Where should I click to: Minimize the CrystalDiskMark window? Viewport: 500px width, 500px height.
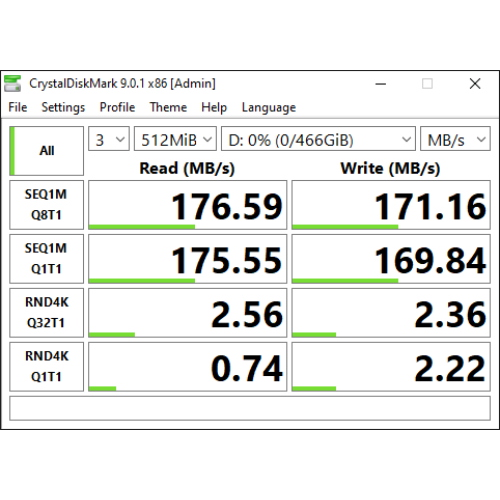381,84
